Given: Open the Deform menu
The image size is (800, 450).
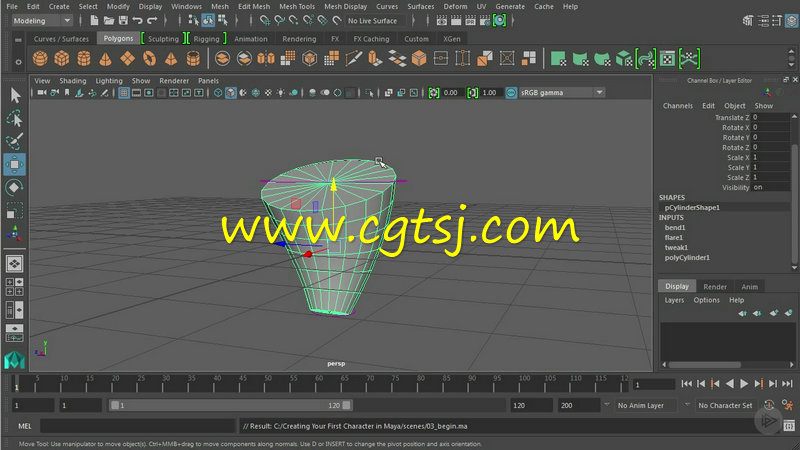Looking at the screenshot, I should pyautogui.click(x=455, y=7).
